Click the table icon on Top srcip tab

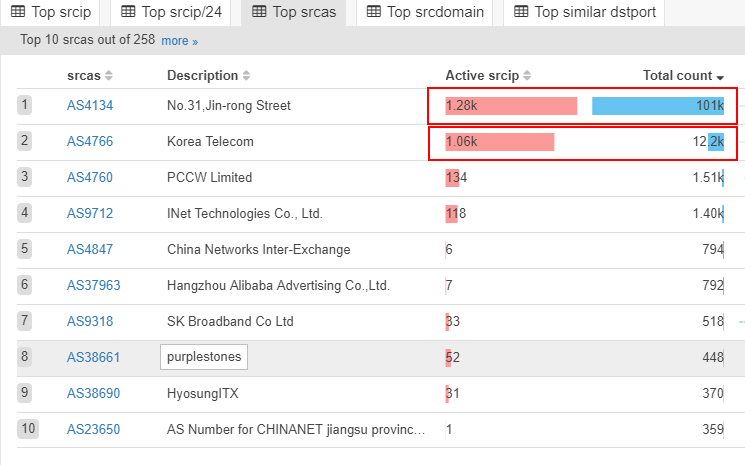click(x=18, y=12)
